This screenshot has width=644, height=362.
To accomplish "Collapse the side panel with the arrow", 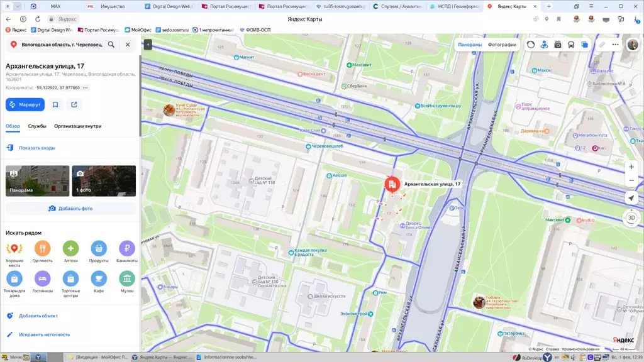I will (147, 45).
